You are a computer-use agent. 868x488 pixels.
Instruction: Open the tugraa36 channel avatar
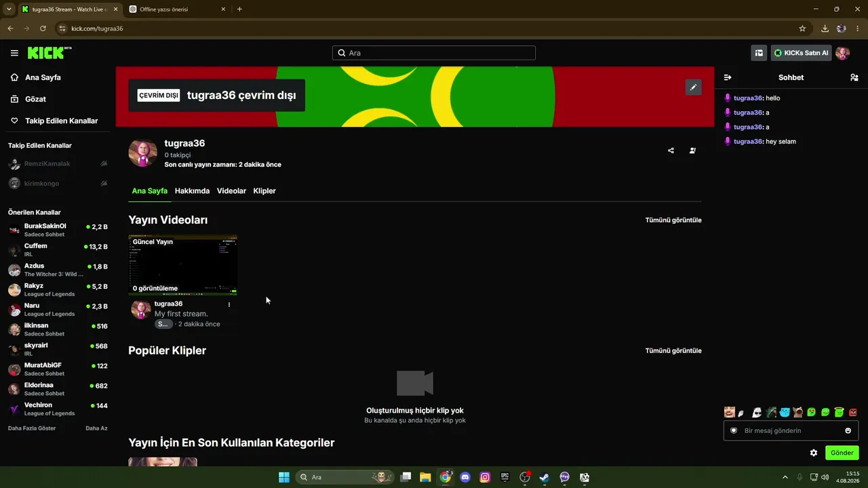tap(143, 153)
